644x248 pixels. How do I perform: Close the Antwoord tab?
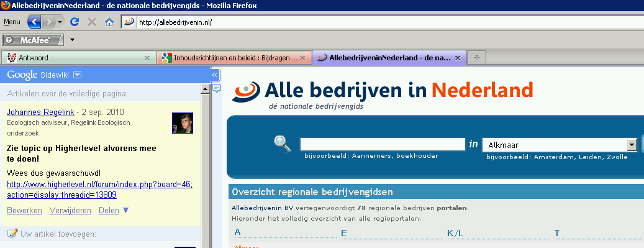pyautogui.click(x=147, y=58)
